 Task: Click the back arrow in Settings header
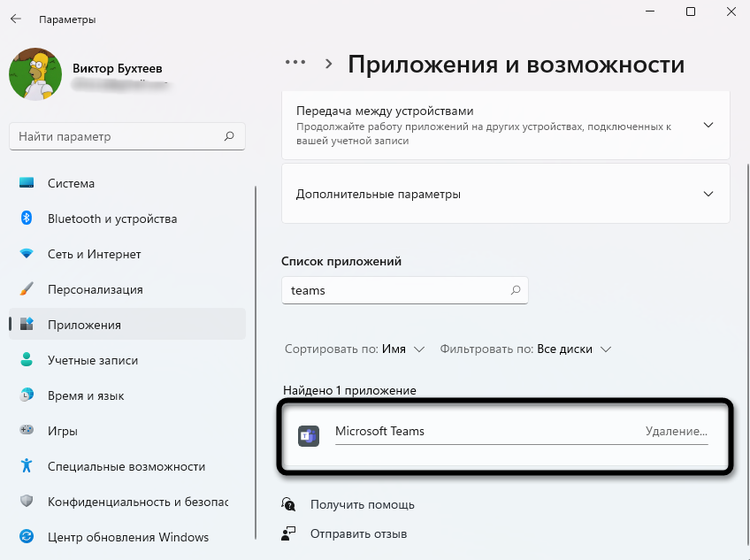pyautogui.click(x=16, y=19)
